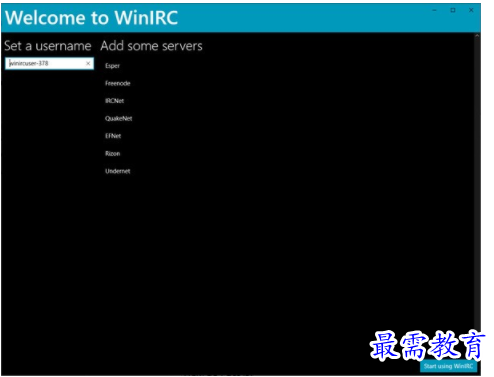Select the Undernet server
The image size is (494, 377).
(x=118, y=171)
